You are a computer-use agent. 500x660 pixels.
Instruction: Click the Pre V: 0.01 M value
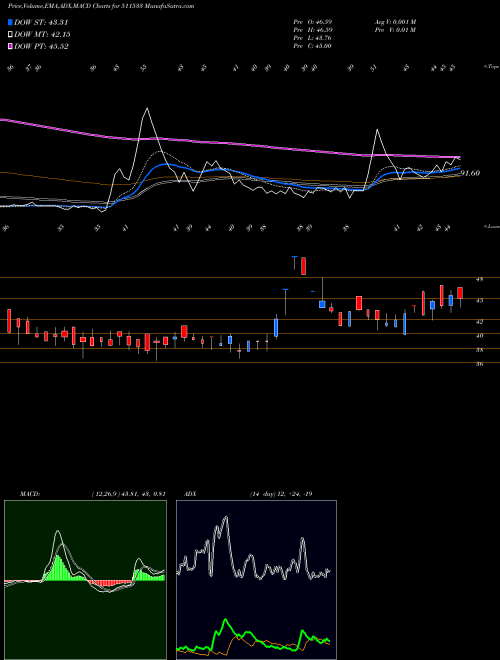pos(395,30)
